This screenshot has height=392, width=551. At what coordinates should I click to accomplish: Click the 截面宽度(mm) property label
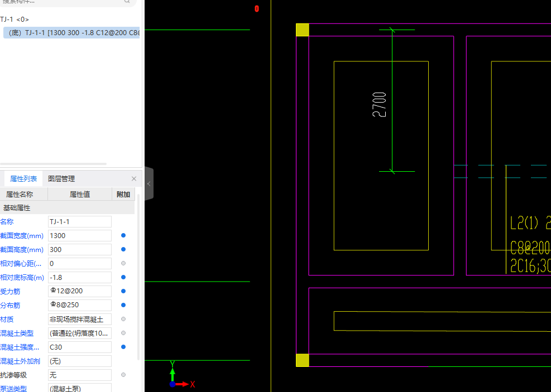tap(22, 236)
